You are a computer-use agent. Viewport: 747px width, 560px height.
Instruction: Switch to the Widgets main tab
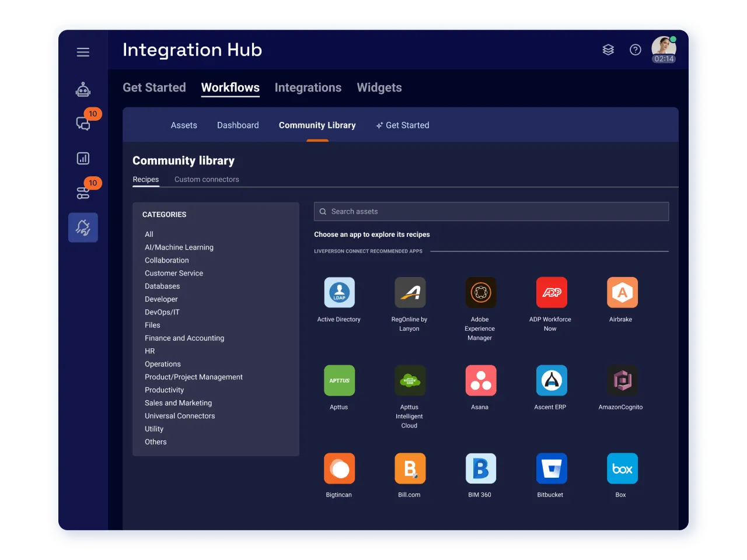(x=379, y=87)
